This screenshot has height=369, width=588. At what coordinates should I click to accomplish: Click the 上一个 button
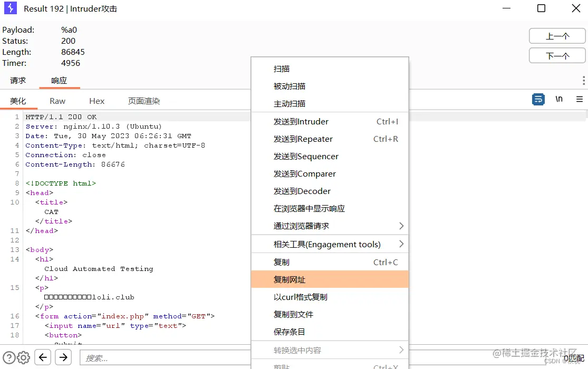pos(557,36)
